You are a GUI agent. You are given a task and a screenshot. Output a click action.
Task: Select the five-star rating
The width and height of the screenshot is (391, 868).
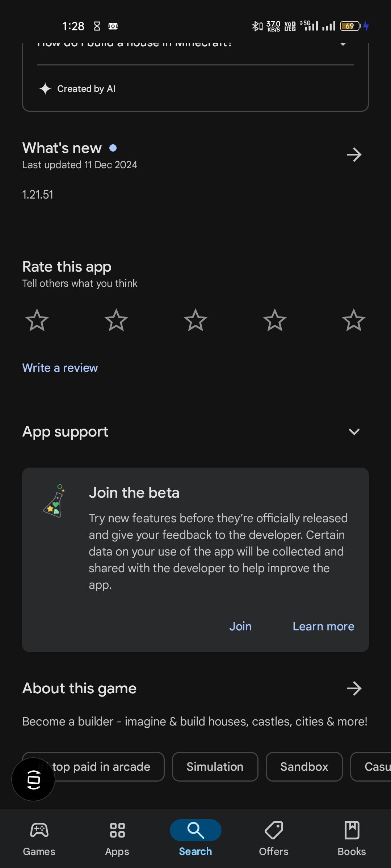(353, 320)
